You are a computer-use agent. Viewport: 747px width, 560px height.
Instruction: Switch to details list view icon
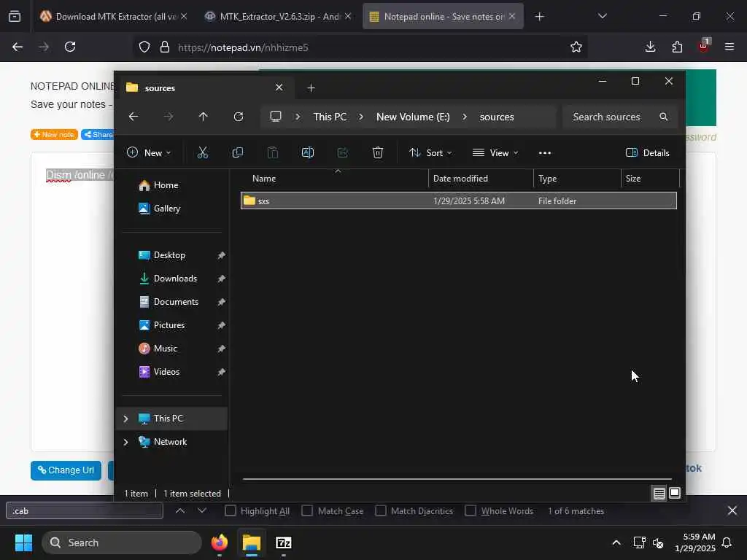click(x=659, y=494)
